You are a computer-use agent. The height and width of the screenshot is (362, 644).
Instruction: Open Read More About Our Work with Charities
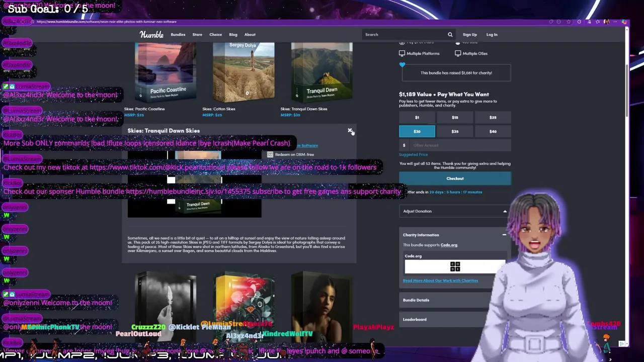(440, 281)
